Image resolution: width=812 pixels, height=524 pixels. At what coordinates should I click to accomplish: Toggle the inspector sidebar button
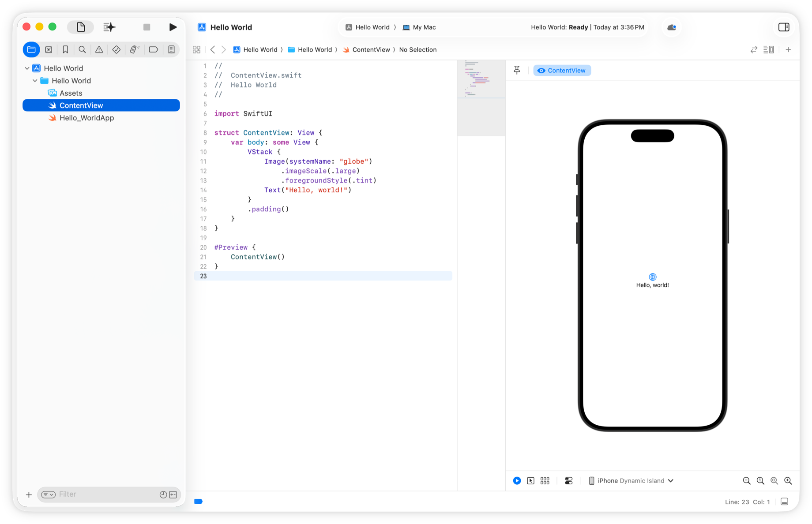point(784,27)
